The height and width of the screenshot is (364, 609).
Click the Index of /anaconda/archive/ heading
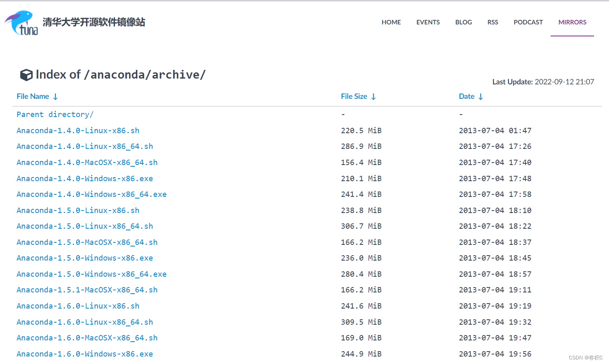point(120,74)
